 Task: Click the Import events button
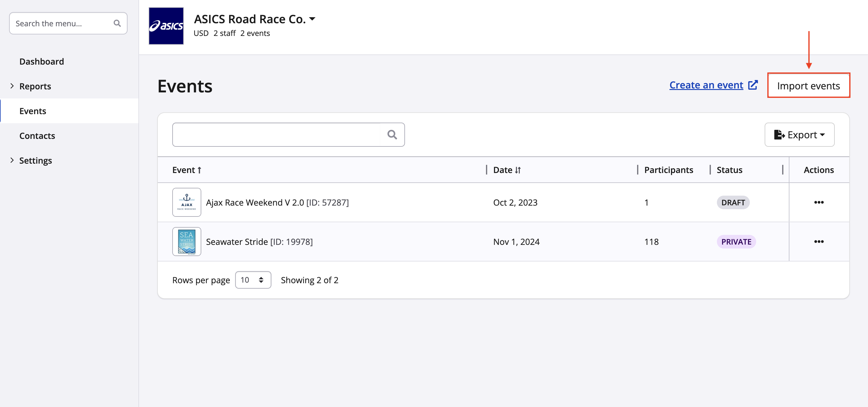coord(808,86)
